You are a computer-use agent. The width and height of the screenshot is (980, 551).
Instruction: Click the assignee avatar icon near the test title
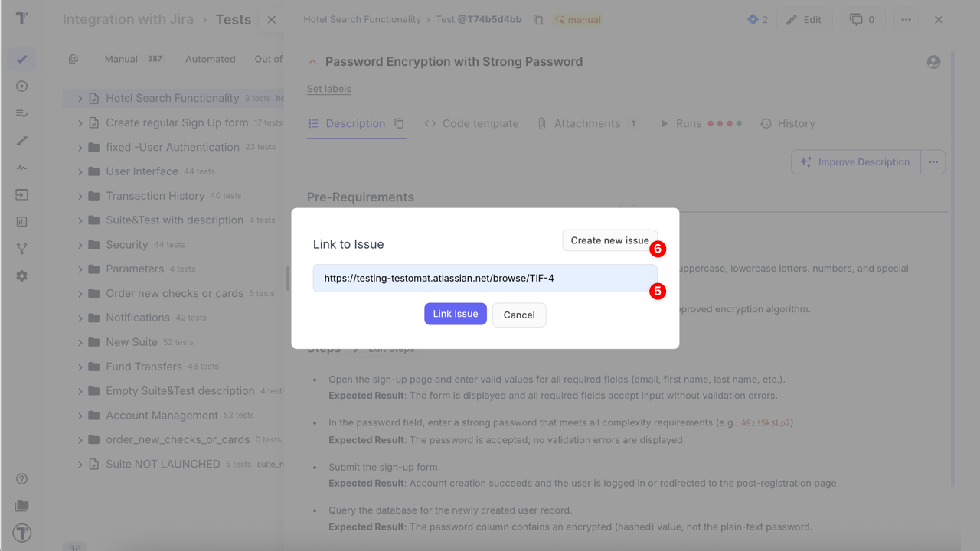[x=933, y=61]
